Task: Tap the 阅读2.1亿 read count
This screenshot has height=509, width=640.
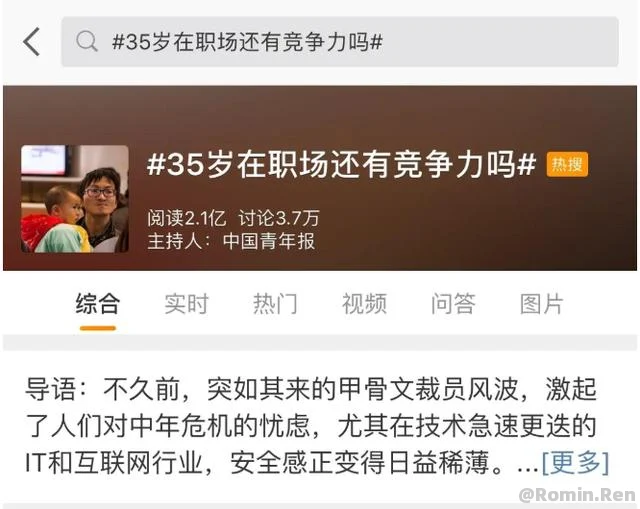Action: coord(187,218)
